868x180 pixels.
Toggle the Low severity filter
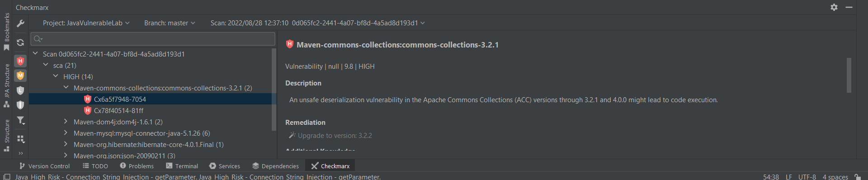(20, 90)
